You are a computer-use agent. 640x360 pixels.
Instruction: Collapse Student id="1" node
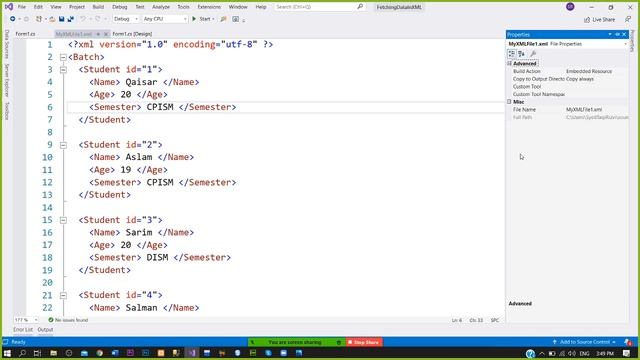pos(63,70)
